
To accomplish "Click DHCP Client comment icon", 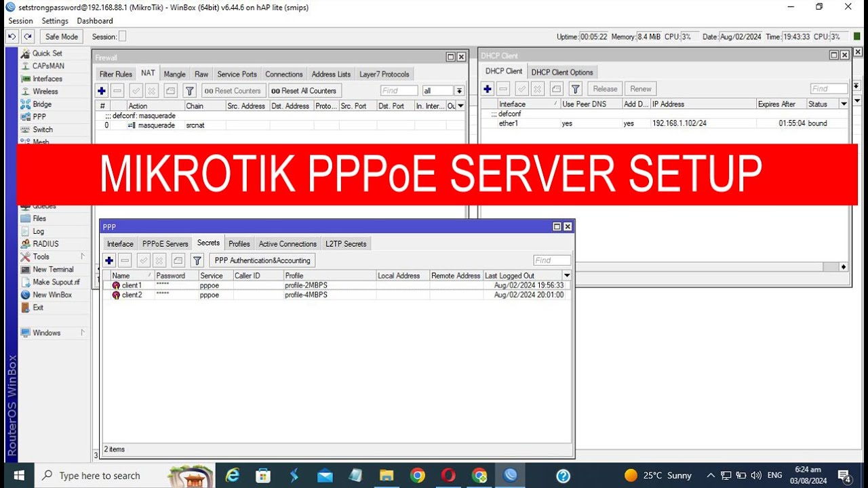I will click(x=556, y=89).
